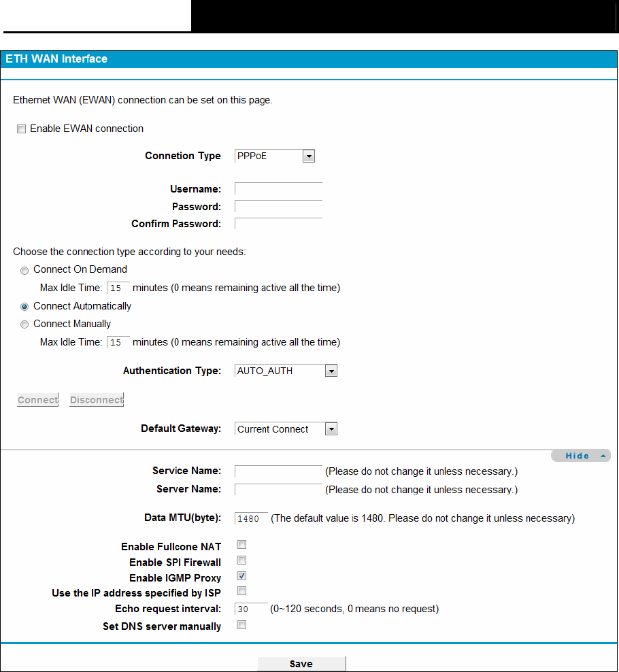Viewport: 619px width, 672px height.
Task: Choose the Connect Manually radio button
Action: pos(24,324)
